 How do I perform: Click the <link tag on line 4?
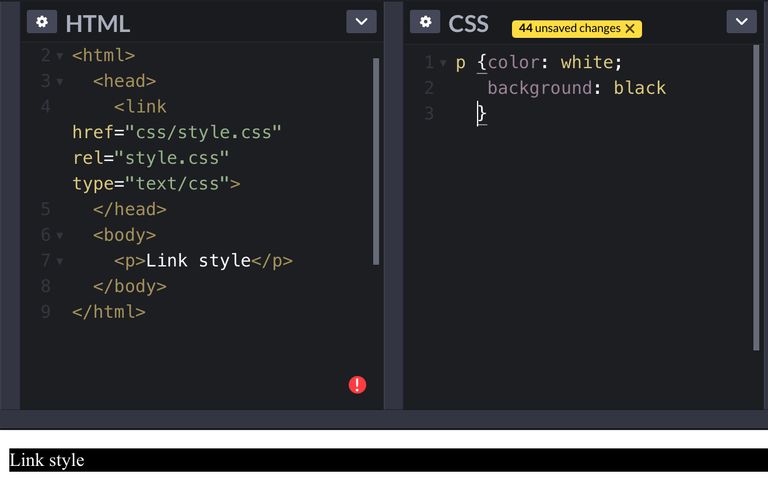[x=140, y=107]
